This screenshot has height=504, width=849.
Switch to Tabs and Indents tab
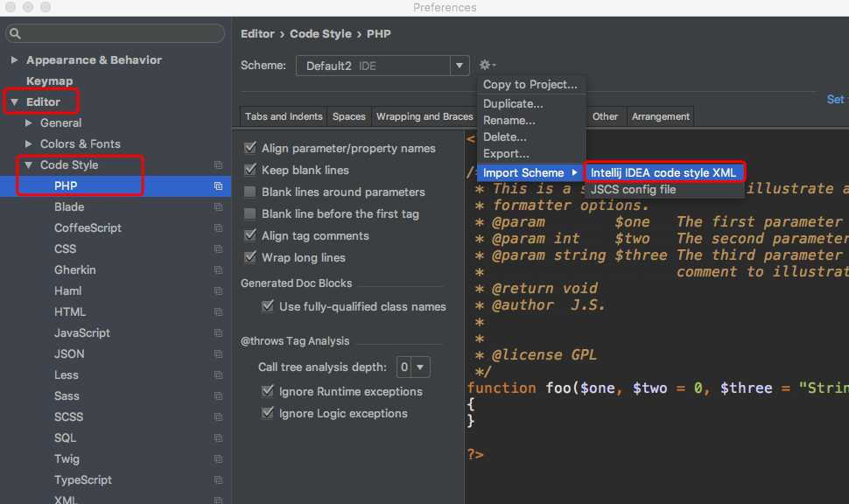tap(284, 116)
